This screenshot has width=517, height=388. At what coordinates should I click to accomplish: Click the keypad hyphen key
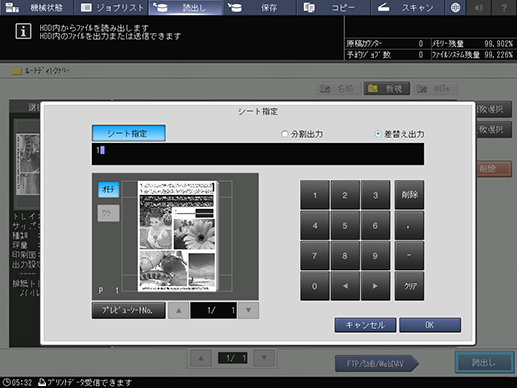click(410, 256)
